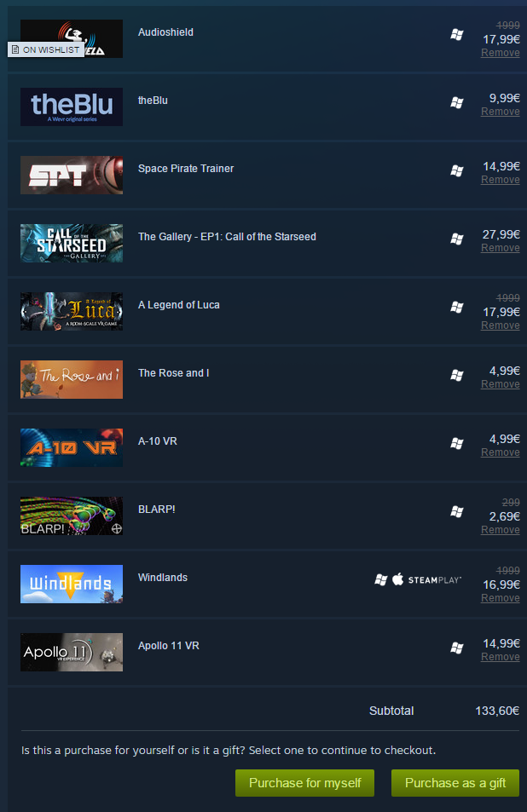Click the Windows icon in the BLARP! row
This screenshot has width=527, height=812.
coord(456,511)
